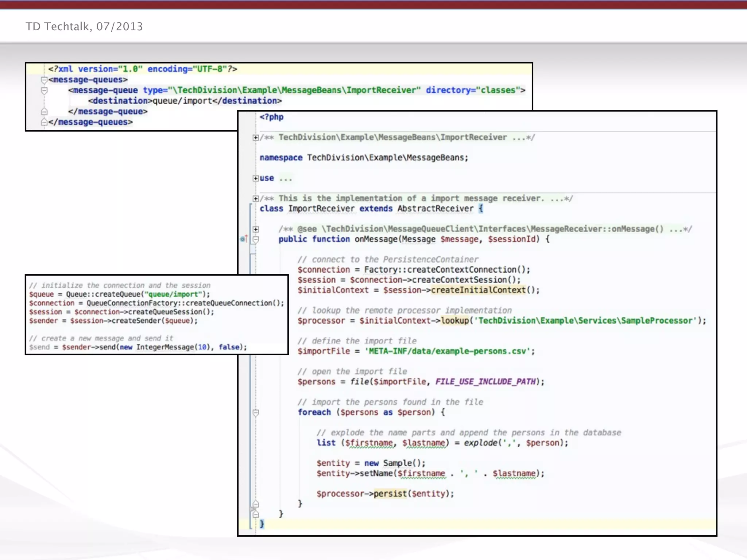Click '// open the import file' comment
747x560 pixels.
coord(352,372)
